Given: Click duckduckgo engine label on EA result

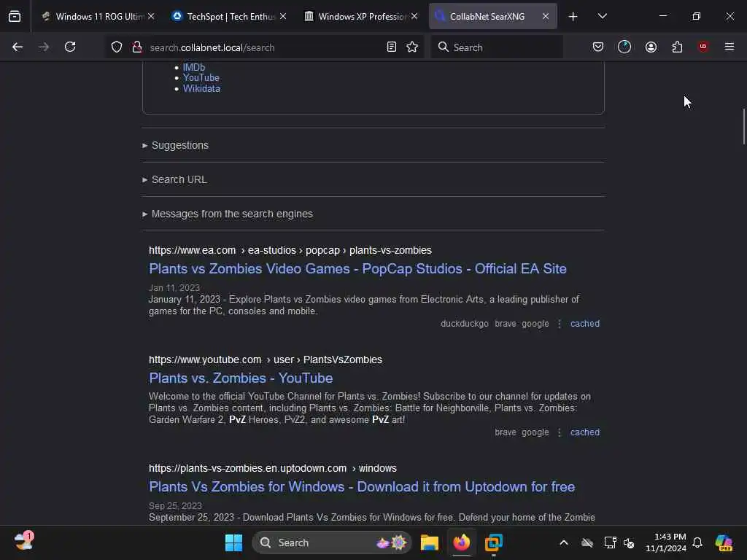Looking at the screenshot, I should 465,324.
